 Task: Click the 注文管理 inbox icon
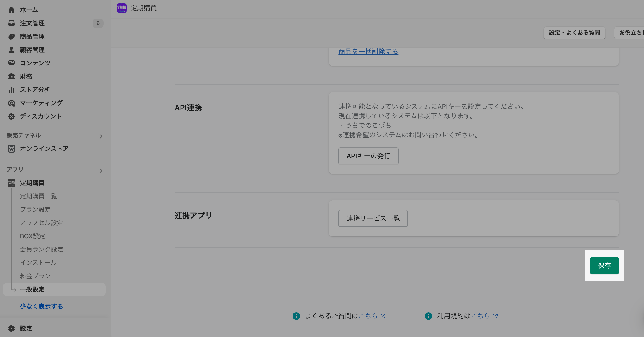tap(11, 23)
